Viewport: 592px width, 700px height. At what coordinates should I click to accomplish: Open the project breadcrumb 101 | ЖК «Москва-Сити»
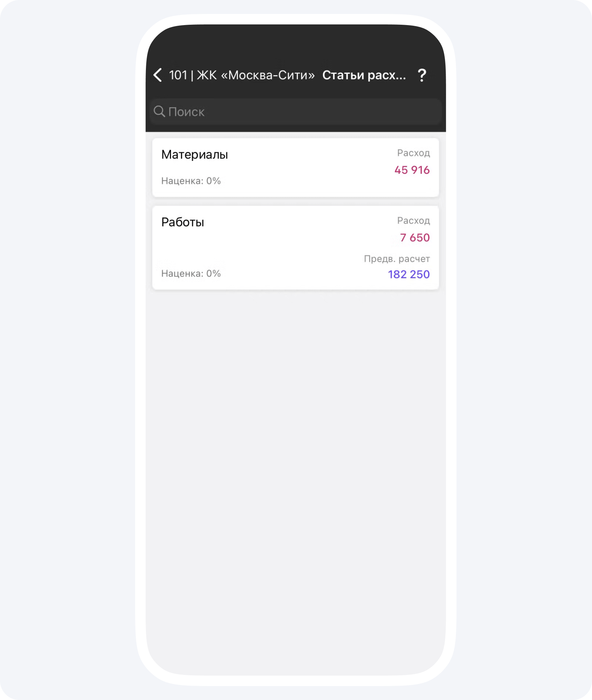(242, 75)
